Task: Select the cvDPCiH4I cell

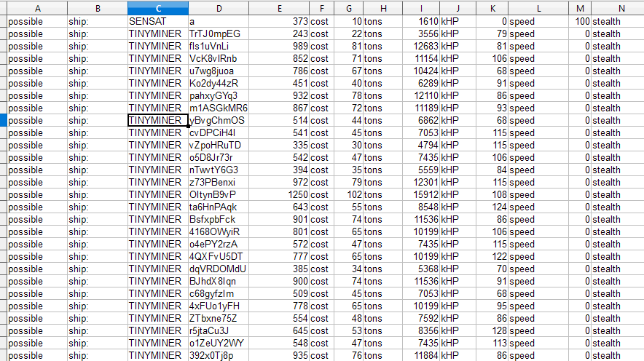Action: [219, 133]
